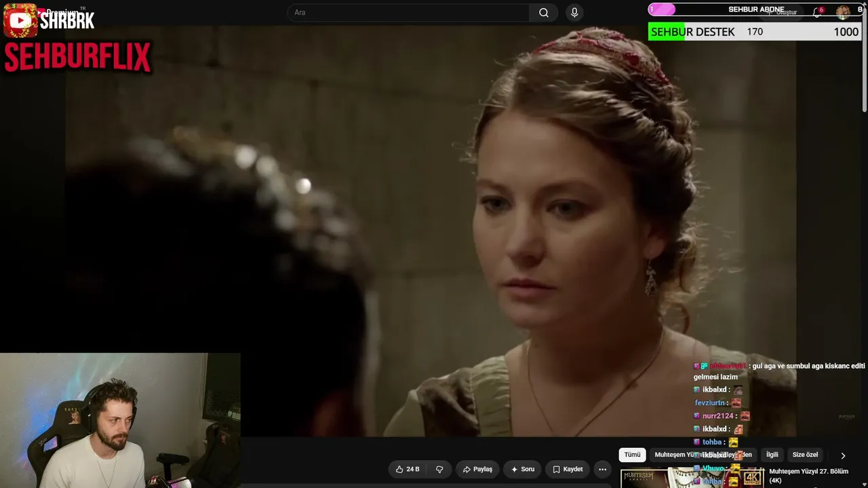
Task: Start voice search with microphone icon
Action: 574,12
